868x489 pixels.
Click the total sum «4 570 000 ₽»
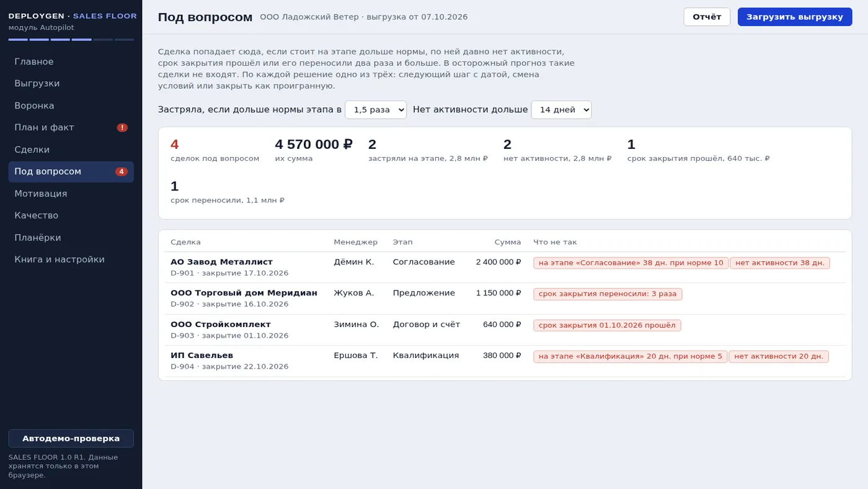tap(314, 145)
